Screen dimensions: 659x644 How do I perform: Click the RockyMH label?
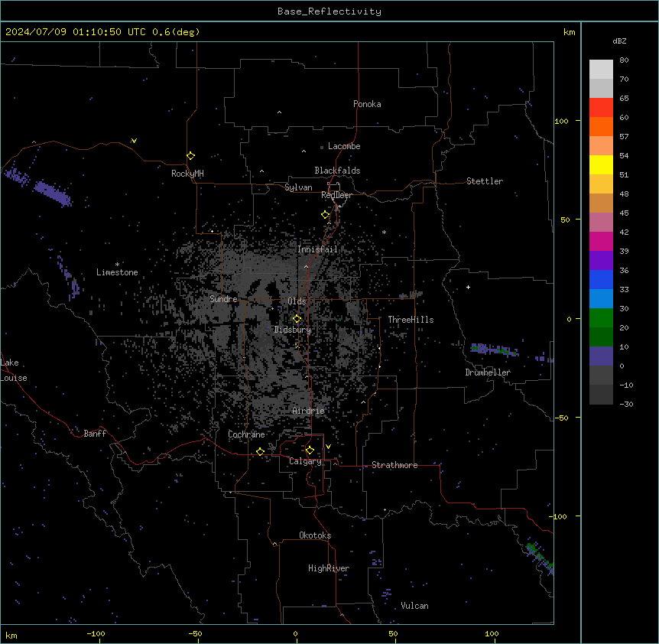[x=187, y=174]
